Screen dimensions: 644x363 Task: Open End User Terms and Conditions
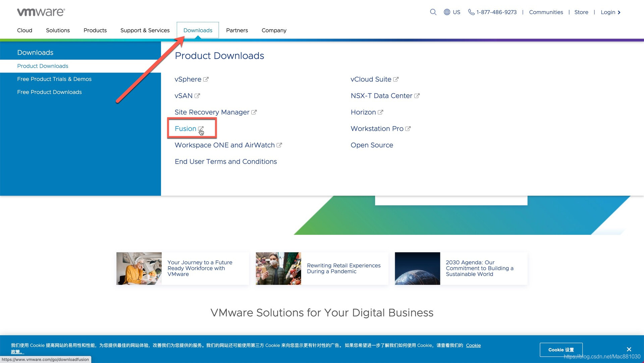[x=226, y=162]
